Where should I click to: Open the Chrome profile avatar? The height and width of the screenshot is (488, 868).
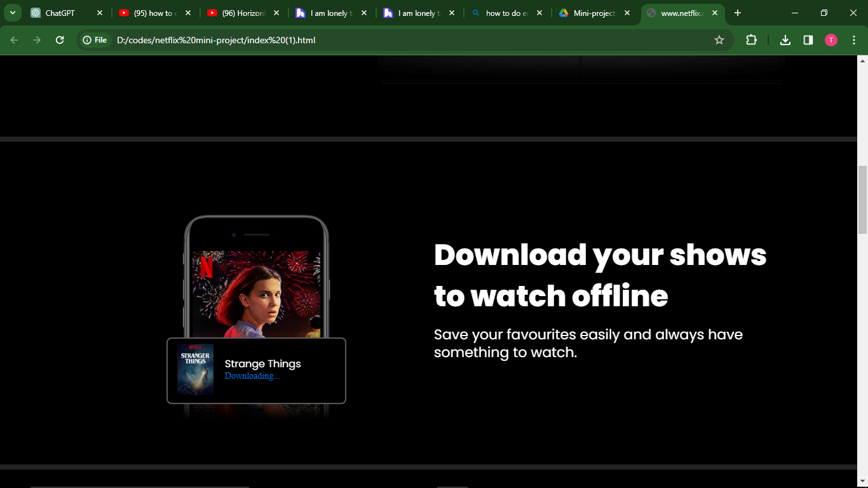pos(831,40)
